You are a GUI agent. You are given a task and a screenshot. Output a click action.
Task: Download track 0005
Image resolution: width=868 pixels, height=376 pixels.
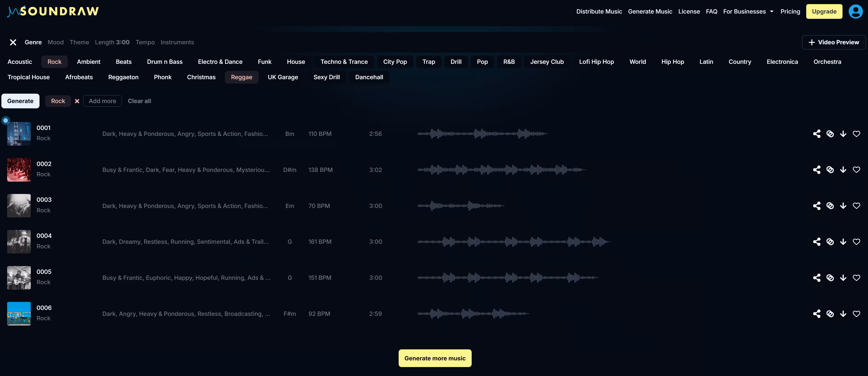coord(843,278)
